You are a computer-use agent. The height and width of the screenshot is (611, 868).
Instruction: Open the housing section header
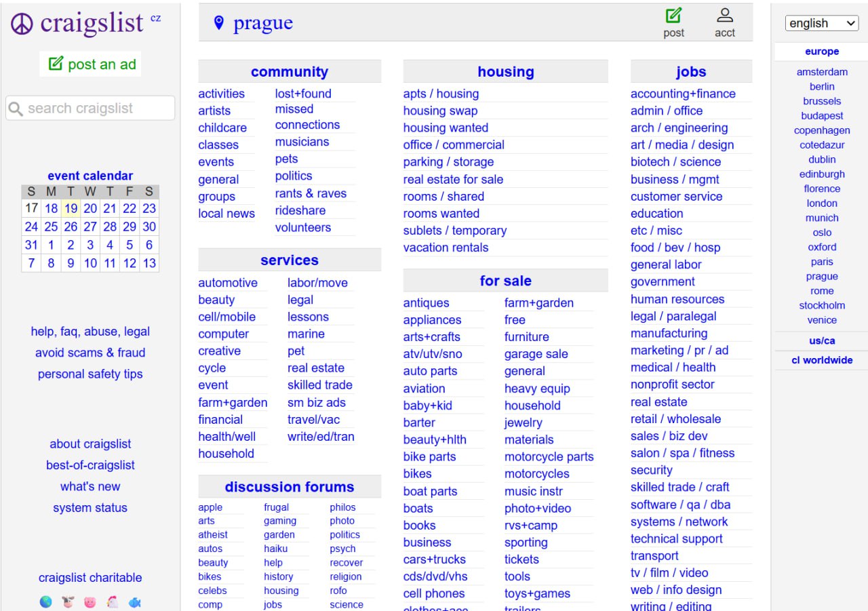coord(505,72)
